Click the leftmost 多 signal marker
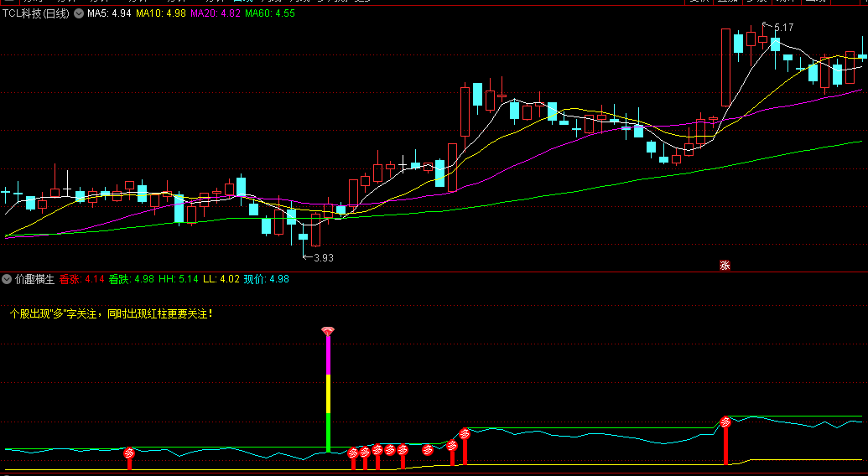Viewport: 868px width, 476px height. pos(129,453)
